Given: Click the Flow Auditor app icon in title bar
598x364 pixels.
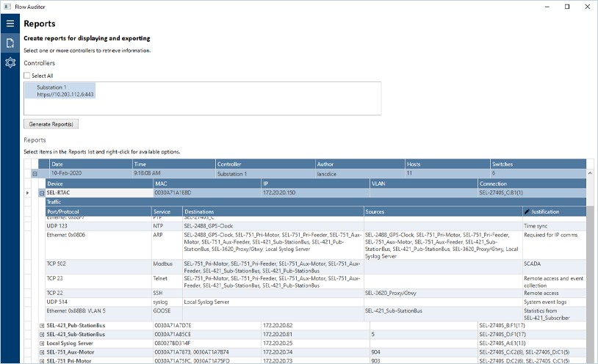Looking at the screenshot, I should pyautogui.click(x=7, y=6).
